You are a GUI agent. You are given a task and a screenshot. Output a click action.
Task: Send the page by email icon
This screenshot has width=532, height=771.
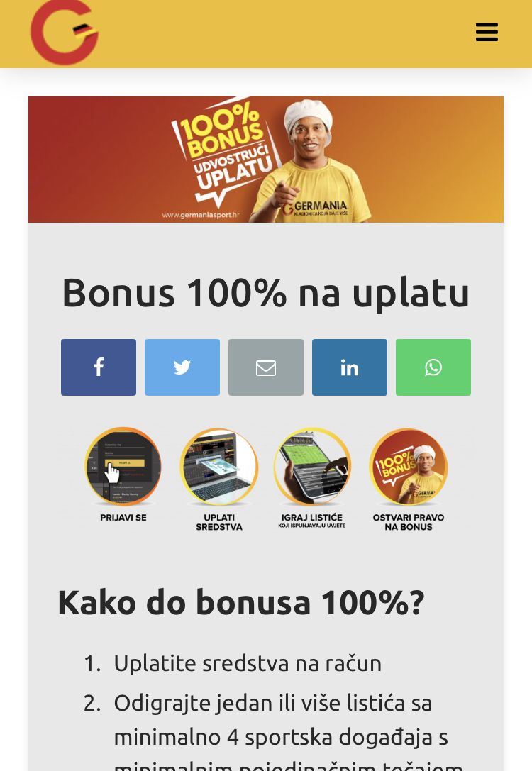265,367
